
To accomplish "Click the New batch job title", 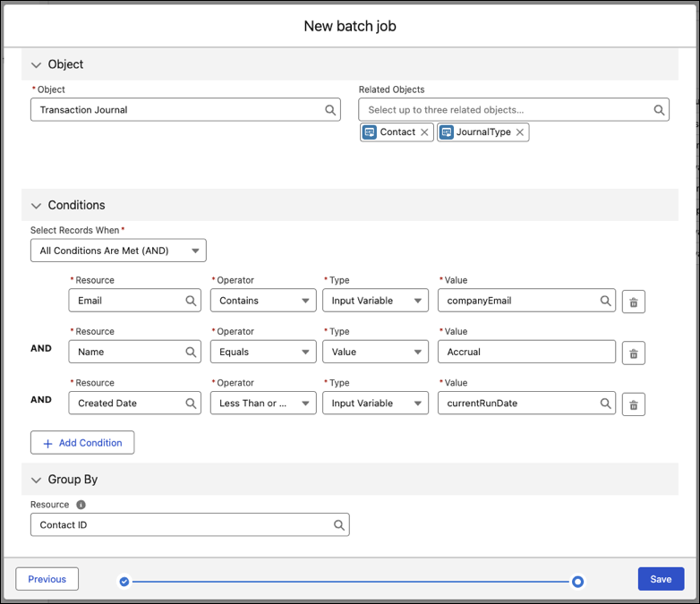I will 350,26.
